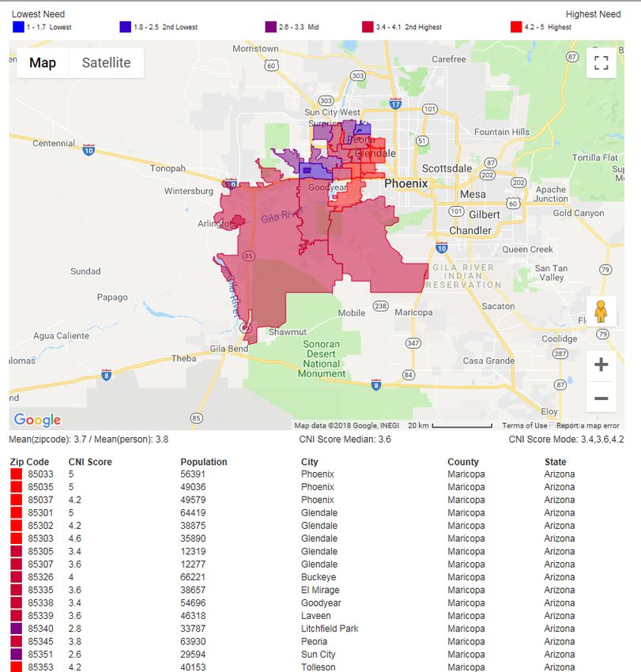The width and height of the screenshot is (641, 672).
Task: Click the Population column header
Action: pyautogui.click(x=204, y=462)
